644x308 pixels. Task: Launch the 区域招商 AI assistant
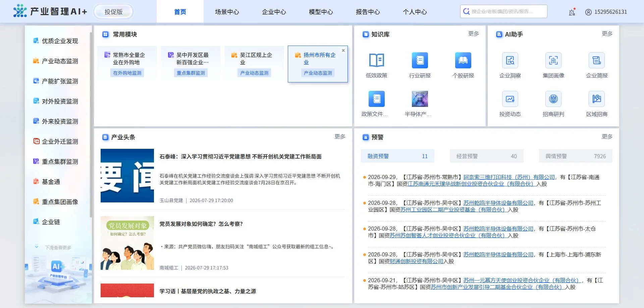[597, 99]
